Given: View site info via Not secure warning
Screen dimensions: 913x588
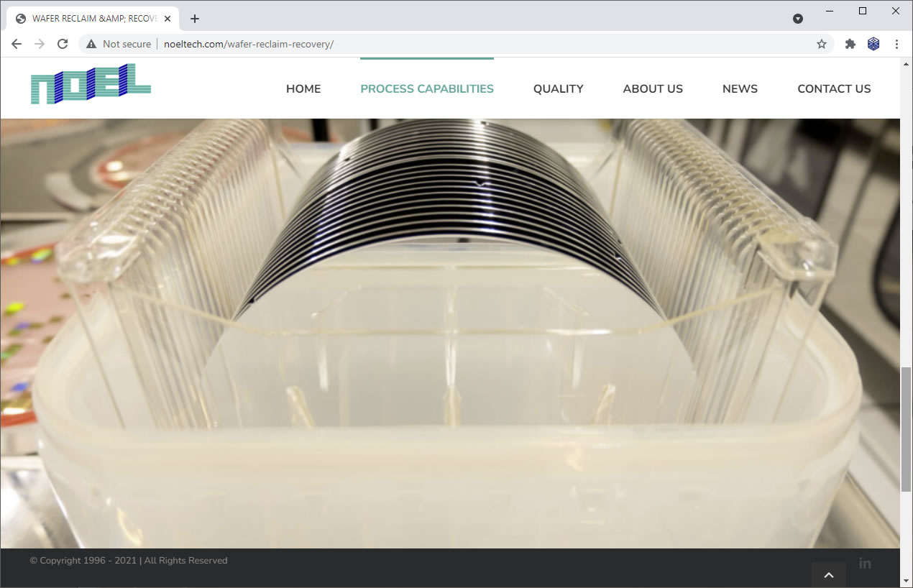Looking at the screenshot, I should pyautogui.click(x=119, y=44).
